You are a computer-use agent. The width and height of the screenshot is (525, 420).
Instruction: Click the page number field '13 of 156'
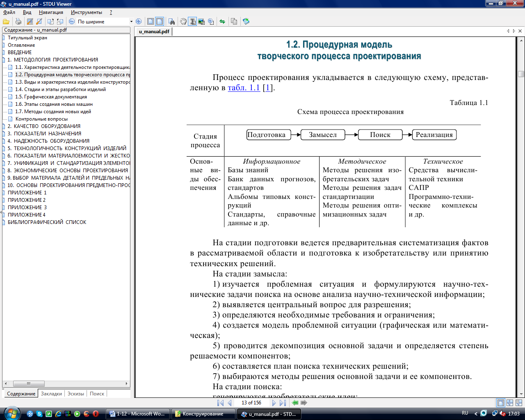[251, 403]
